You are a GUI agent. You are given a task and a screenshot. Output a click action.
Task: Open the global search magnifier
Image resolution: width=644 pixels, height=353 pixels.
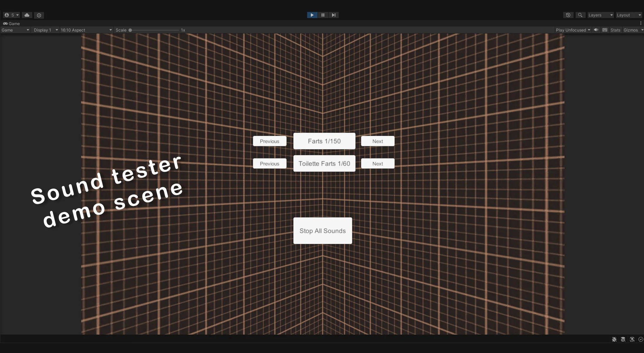point(580,15)
